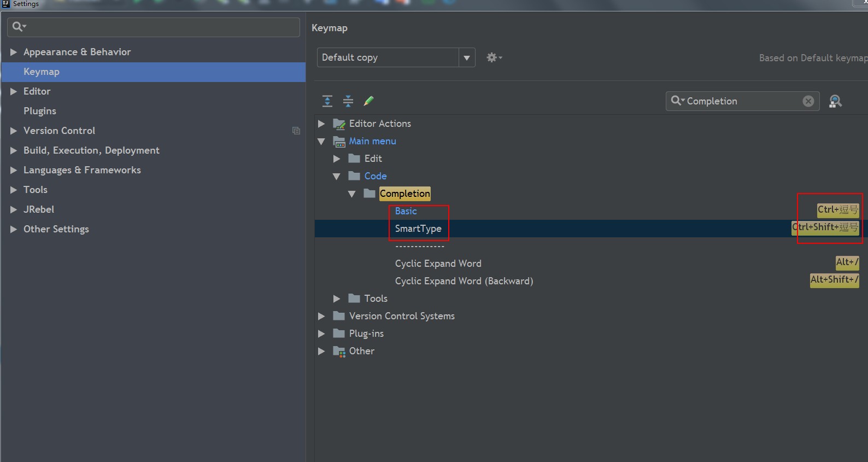Viewport: 868px width, 462px height.
Task: Click the Main menu label
Action: click(x=373, y=141)
